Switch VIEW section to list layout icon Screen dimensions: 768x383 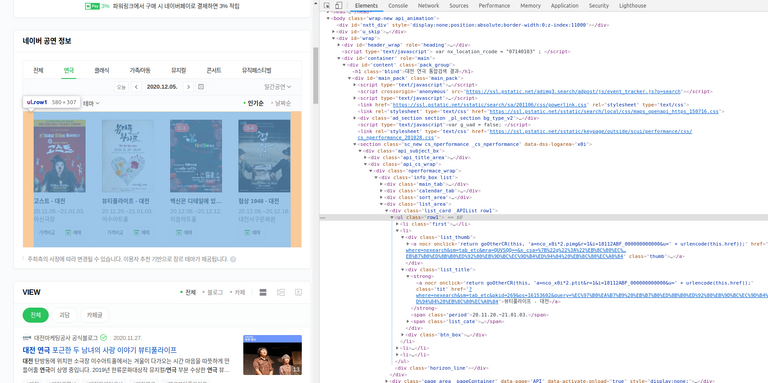coord(263,292)
